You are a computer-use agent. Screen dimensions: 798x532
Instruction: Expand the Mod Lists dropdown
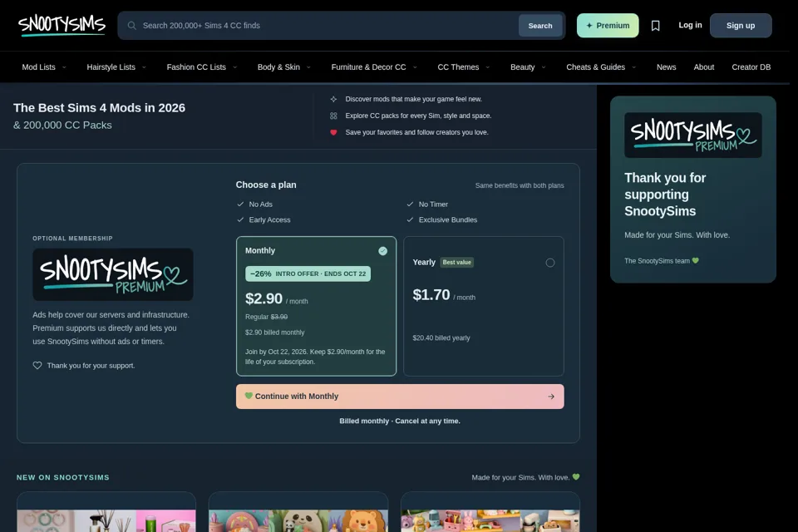[44, 67]
